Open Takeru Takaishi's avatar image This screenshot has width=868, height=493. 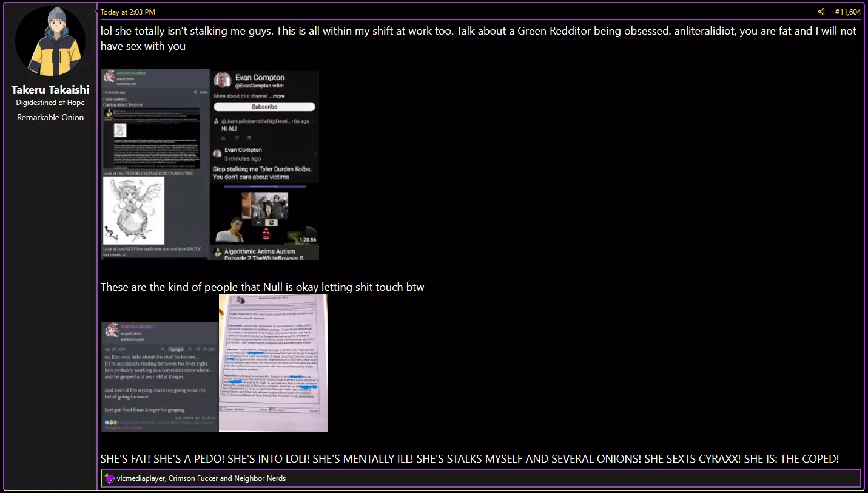click(x=50, y=41)
